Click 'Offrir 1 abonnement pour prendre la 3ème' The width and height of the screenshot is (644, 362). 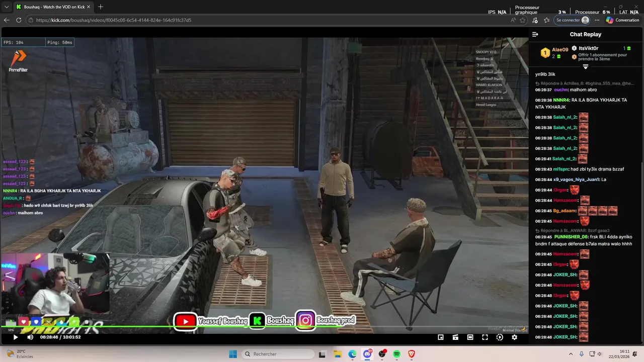[x=602, y=57]
